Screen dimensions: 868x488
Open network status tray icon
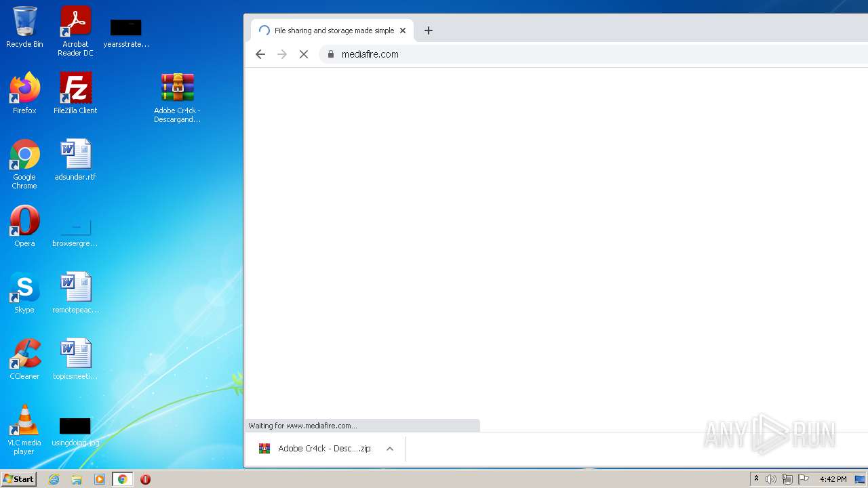[x=787, y=479]
